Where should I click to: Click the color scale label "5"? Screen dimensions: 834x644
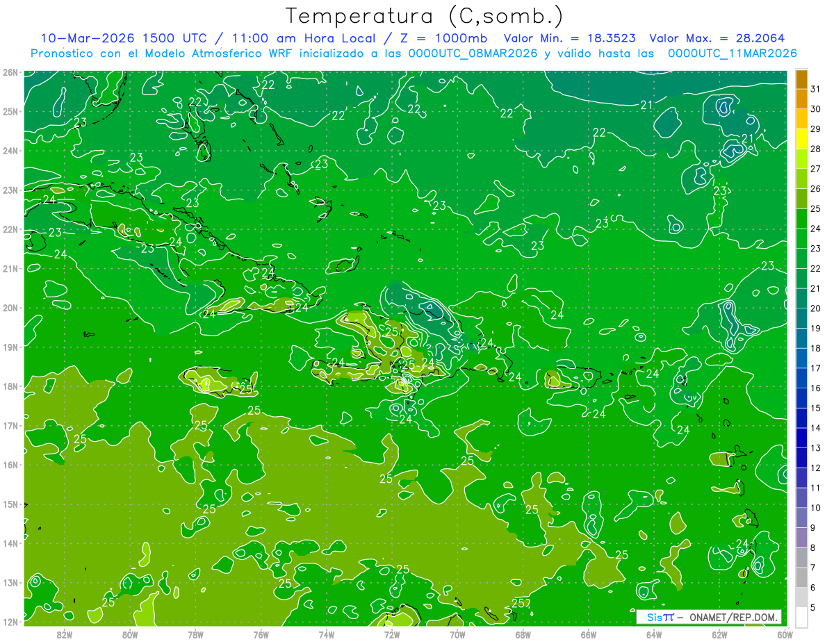pyautogui.click(x=814, y=608)
